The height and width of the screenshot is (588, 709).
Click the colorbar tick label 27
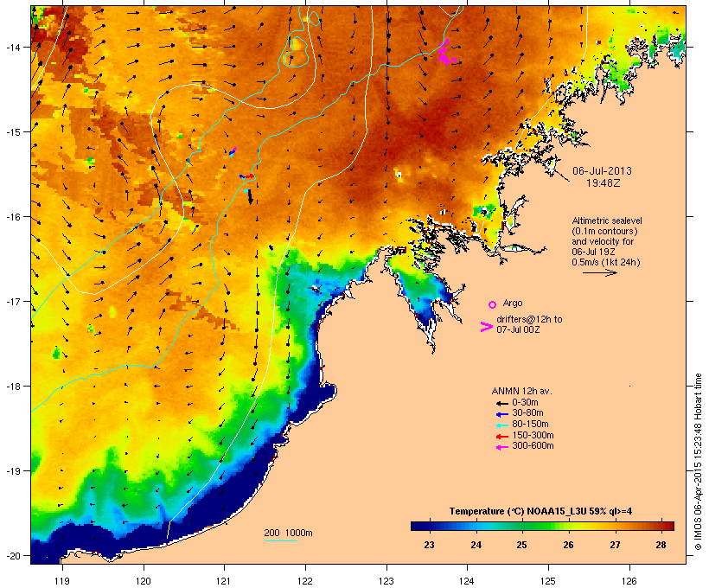click(615, 545)
